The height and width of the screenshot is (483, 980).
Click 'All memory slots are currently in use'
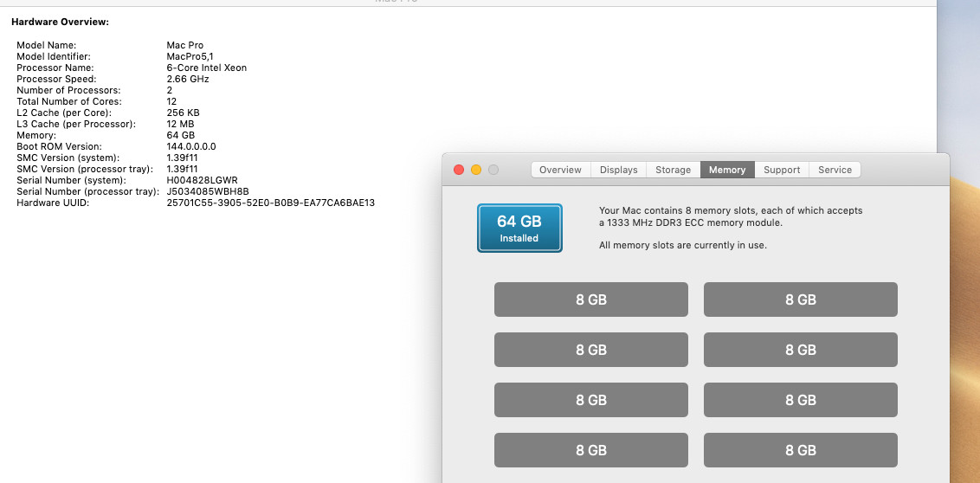click(683, 245)
